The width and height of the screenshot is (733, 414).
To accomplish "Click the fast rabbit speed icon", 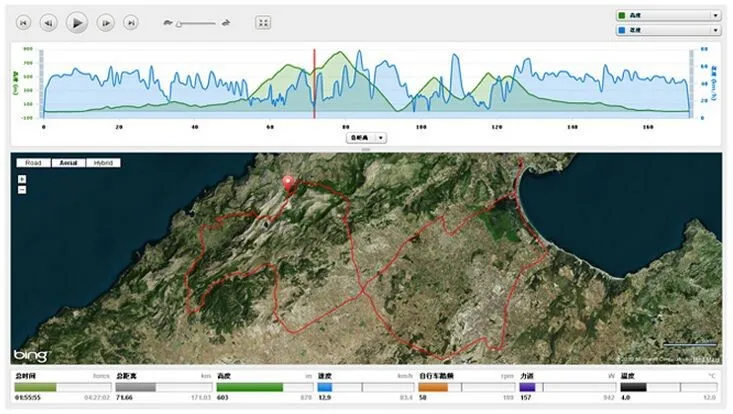I will (x=226, y=22).
